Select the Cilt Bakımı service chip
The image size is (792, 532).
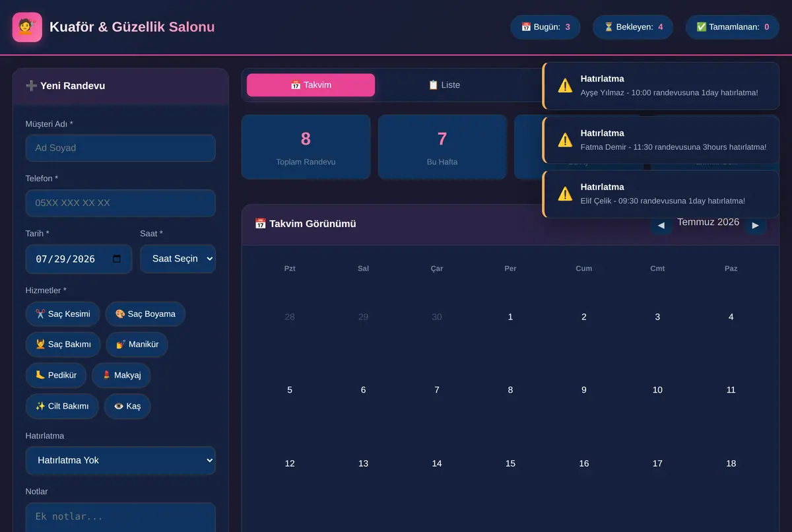coord(62,406)
